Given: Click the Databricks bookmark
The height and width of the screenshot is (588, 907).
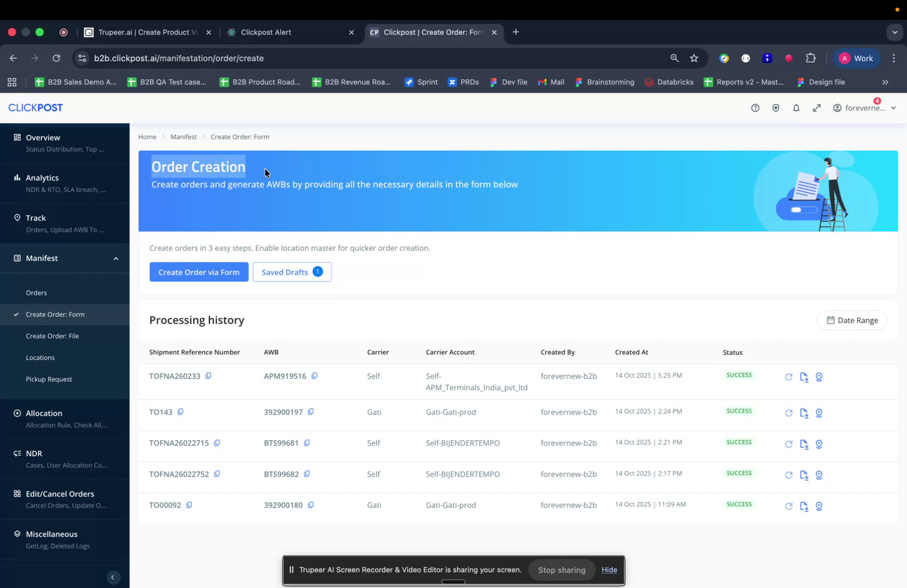Looking at the screenshot, I should [669, 82].
